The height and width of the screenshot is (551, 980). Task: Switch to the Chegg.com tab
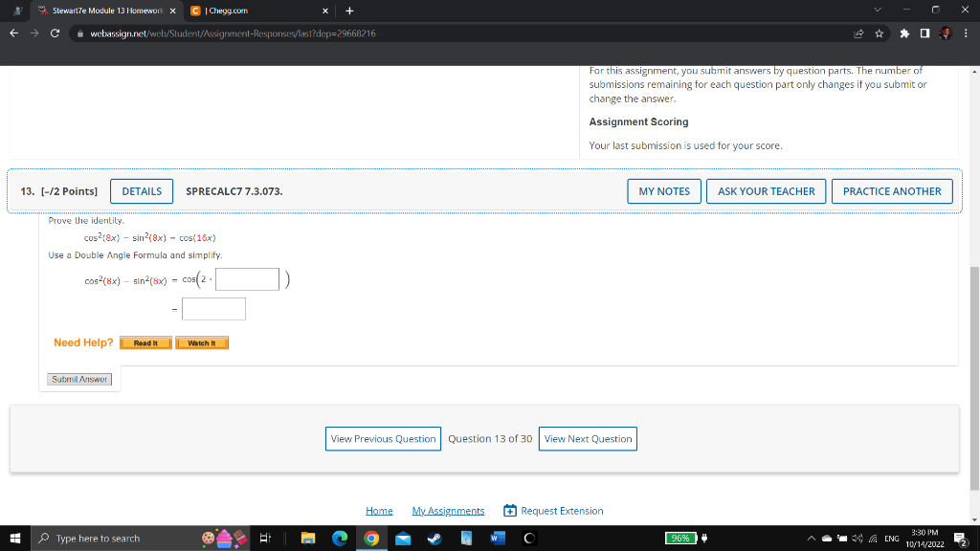click(252, 11)
